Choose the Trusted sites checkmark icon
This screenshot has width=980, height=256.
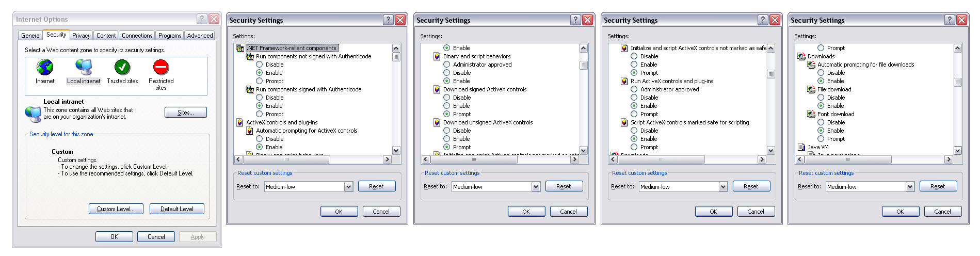(122, 68)
